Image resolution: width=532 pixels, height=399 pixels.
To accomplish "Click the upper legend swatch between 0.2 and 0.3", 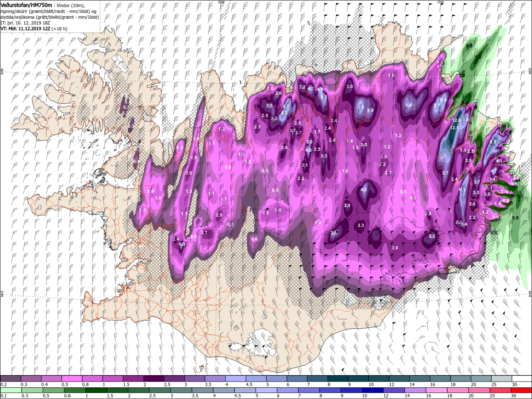I will tap(10, 379).
